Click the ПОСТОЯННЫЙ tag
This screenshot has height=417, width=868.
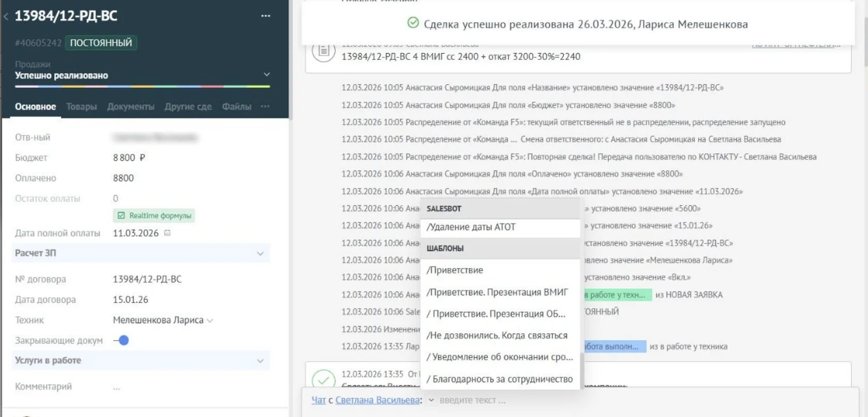pyautogui.click(x=101, y=43)
